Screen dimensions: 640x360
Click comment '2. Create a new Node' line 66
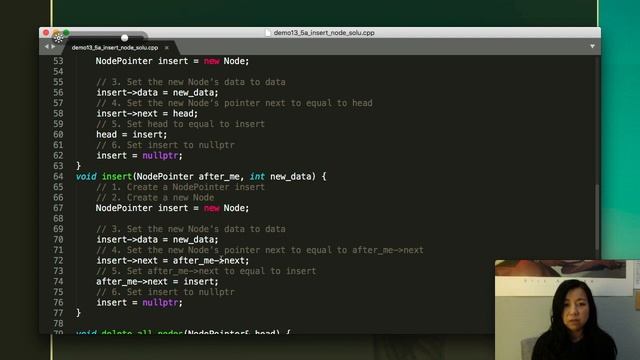point(155,198)
